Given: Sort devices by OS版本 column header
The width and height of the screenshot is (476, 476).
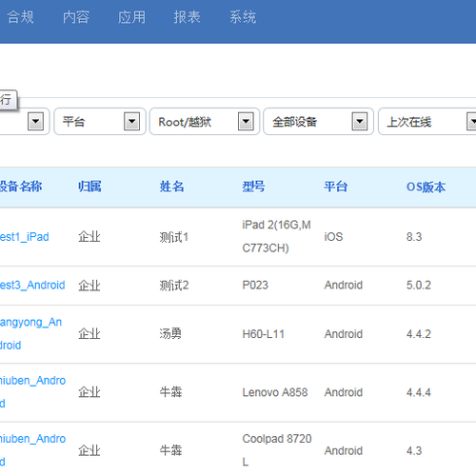Looking at the screenshot, I should point(426,187).
